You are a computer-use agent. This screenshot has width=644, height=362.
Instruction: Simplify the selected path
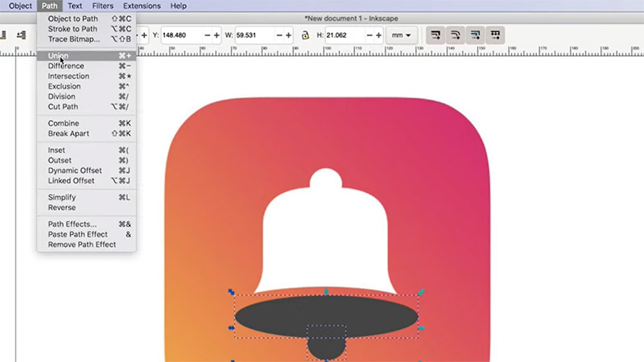point(86,197)
